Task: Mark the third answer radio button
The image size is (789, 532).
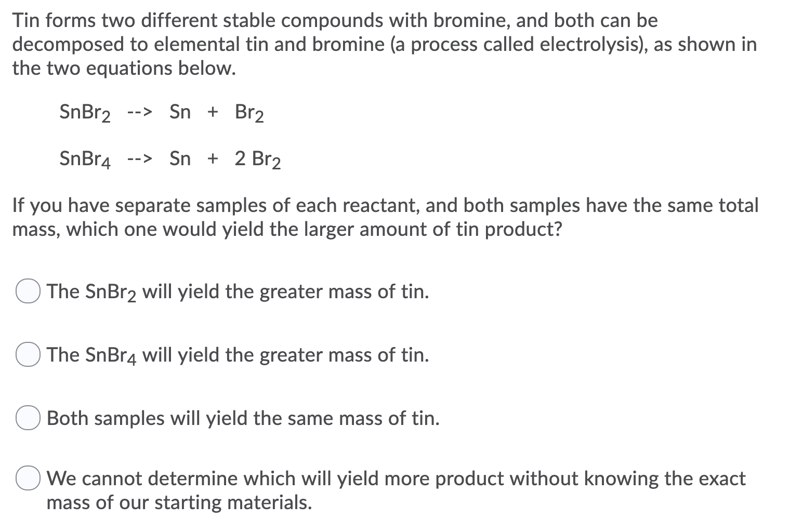Action: pos(28,418)
